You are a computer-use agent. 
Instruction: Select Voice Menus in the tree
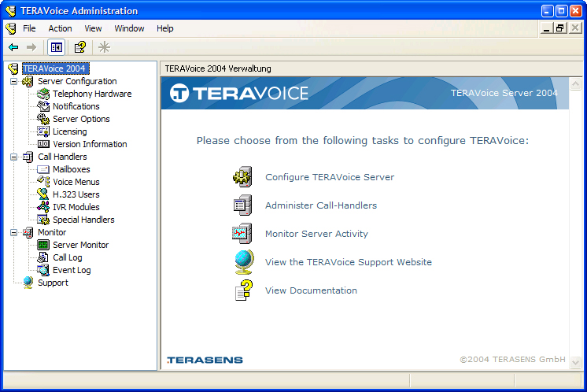pyautogui.click(x=76, y=182)
